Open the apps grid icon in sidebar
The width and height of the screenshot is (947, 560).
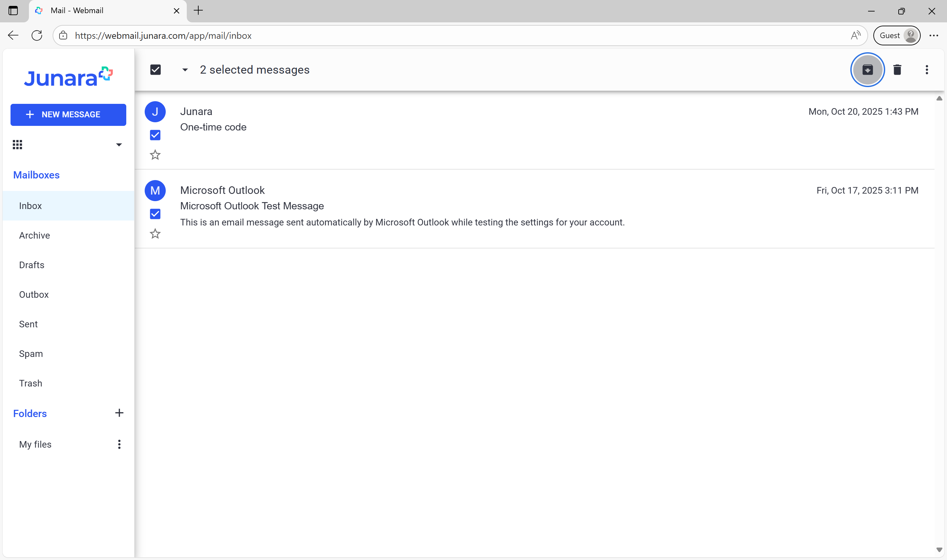[17, 145]
